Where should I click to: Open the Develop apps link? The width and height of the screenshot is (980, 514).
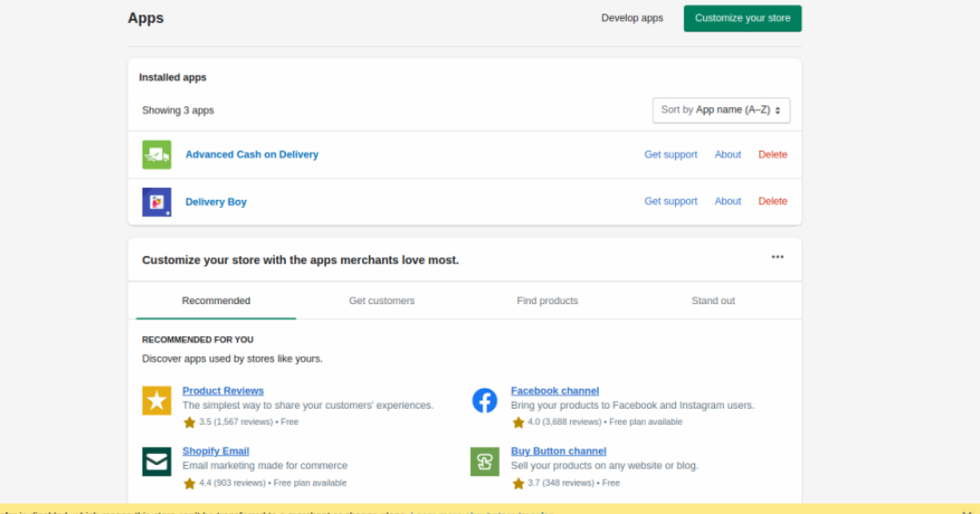click(632, 18)
